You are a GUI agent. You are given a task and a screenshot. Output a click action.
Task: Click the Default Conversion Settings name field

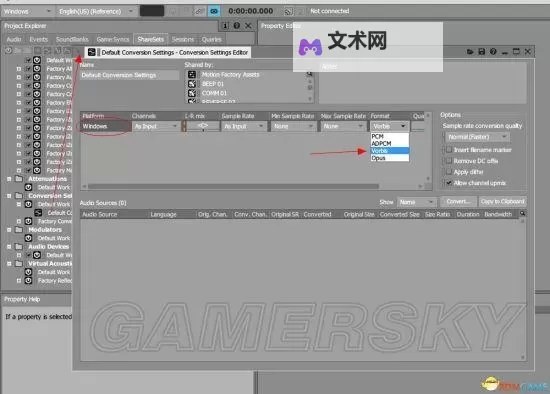(x=129, y=75)
